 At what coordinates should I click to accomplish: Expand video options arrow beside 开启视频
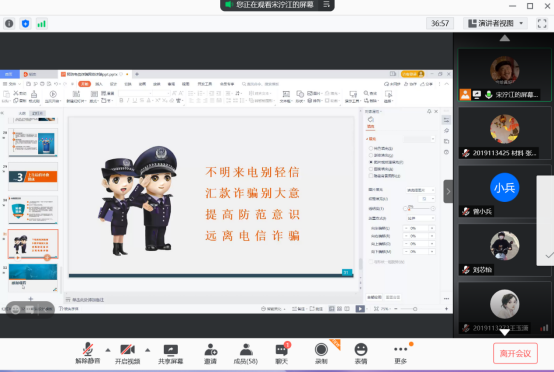148,350
